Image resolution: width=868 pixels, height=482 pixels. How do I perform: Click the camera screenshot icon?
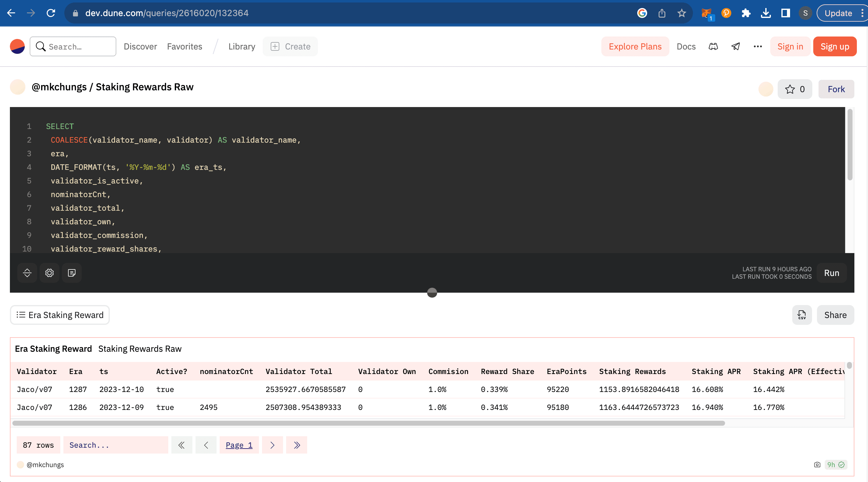point(817,464)
